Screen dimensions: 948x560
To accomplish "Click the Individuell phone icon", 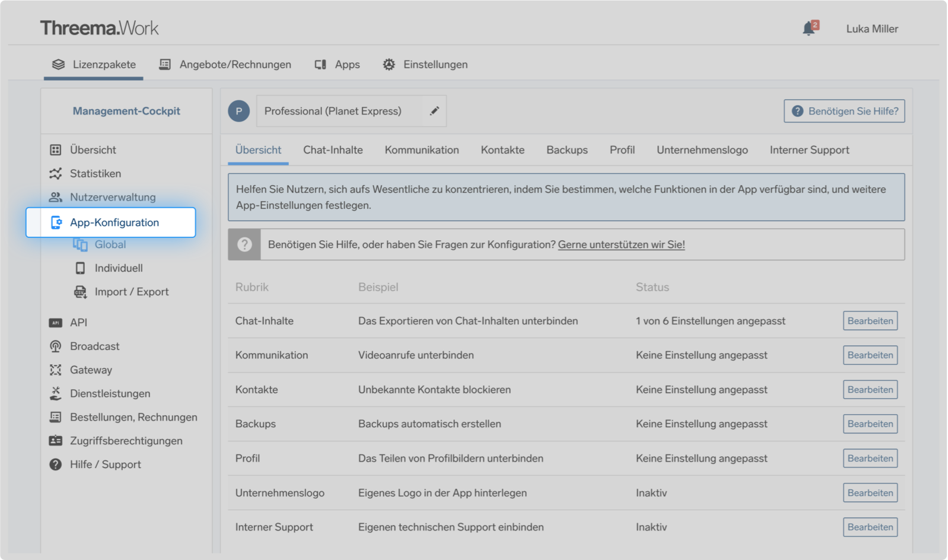I will [x=80, y=268].
